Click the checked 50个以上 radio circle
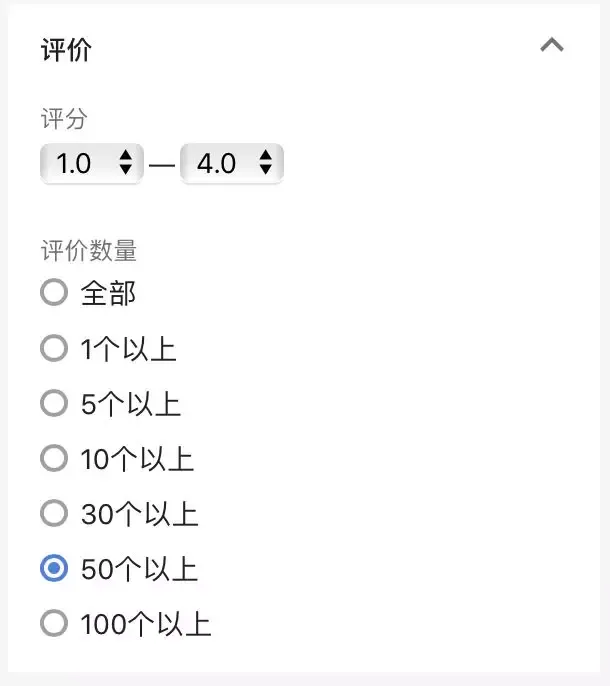This screenshot has height=686, width=610. (54, 568)
